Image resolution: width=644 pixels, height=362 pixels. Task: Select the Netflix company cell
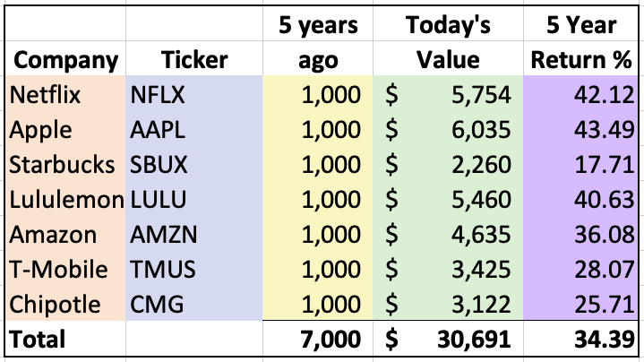click(x=65, y=94)
